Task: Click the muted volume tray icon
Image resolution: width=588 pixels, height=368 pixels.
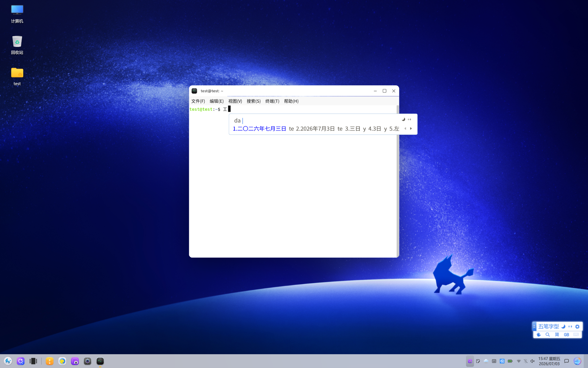Action: click(533, 361)
